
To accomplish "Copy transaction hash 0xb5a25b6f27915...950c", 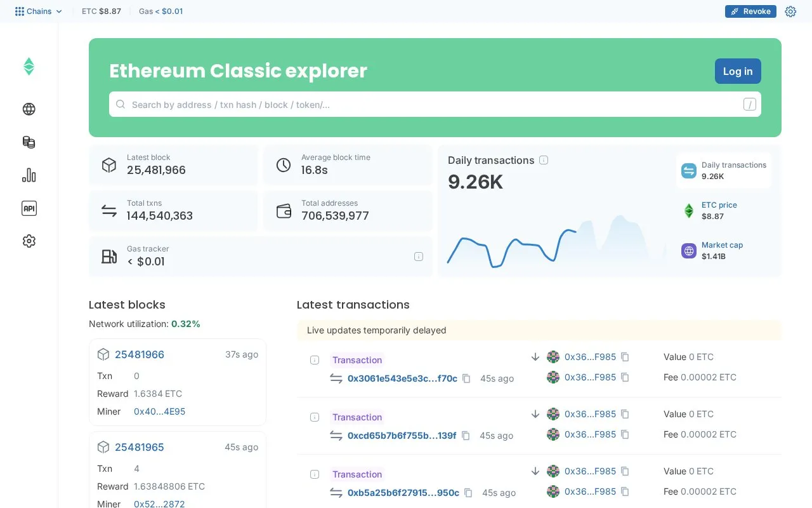I will coord(468,493).
